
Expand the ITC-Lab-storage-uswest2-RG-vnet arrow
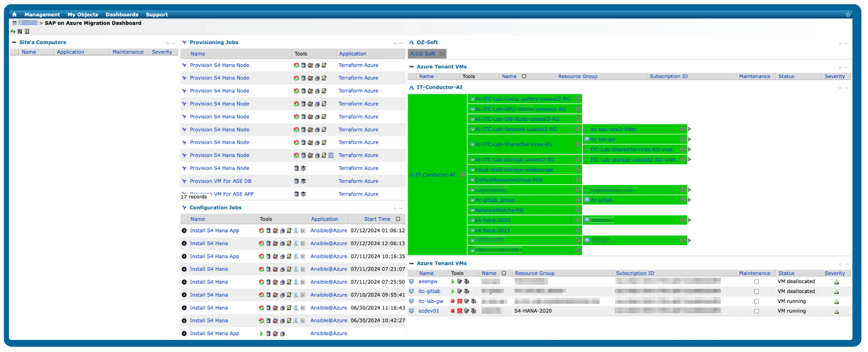tap(690, 160)
